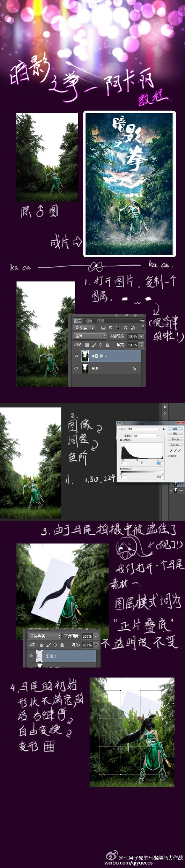
Task: Switch to the 图层 tab in layers panel
Action: tap(77, 321)
